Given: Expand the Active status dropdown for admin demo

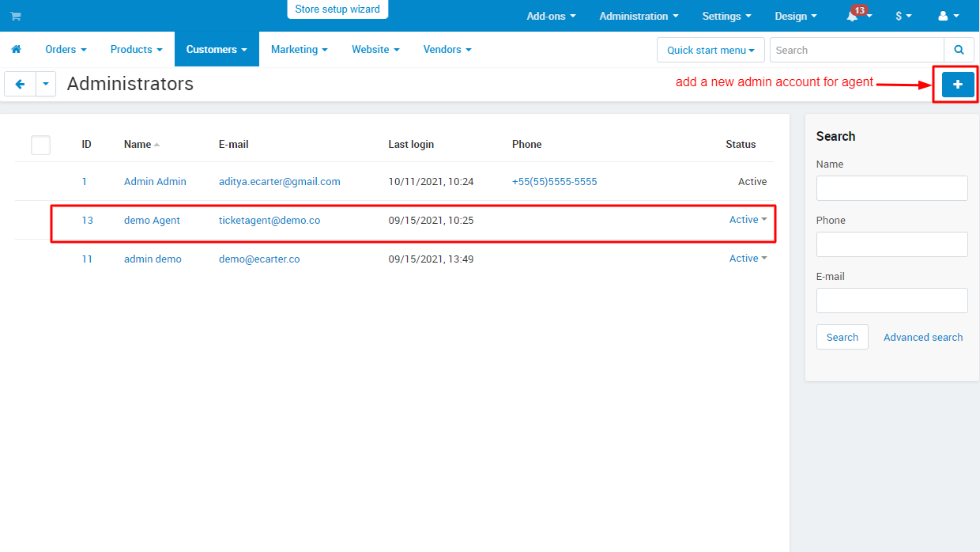Looking at the screenshot, I should coord(748,259).
